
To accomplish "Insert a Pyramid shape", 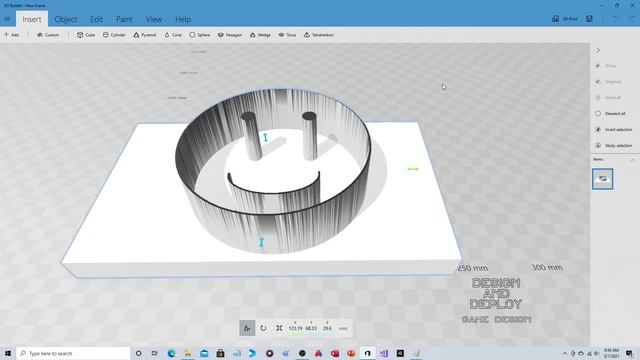I will (145, 35).
